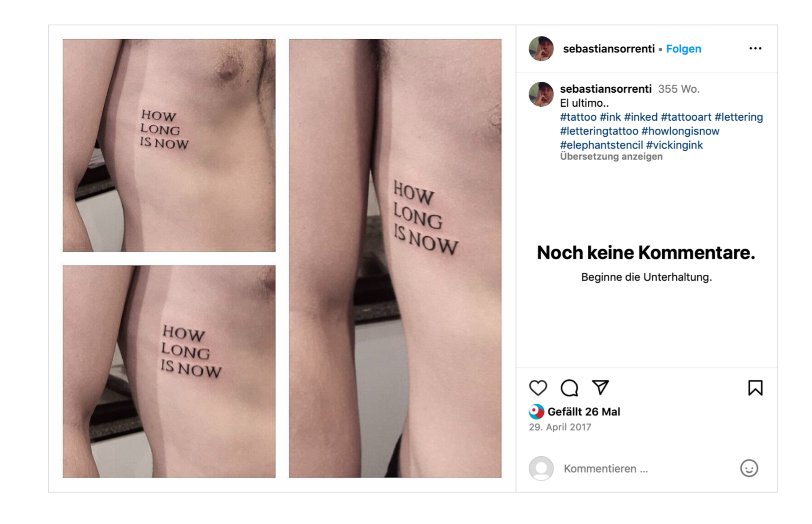Screen dimensions: 812x524
Task: Open the #howlongisnow hashtag link
Action: pos(680,131)
